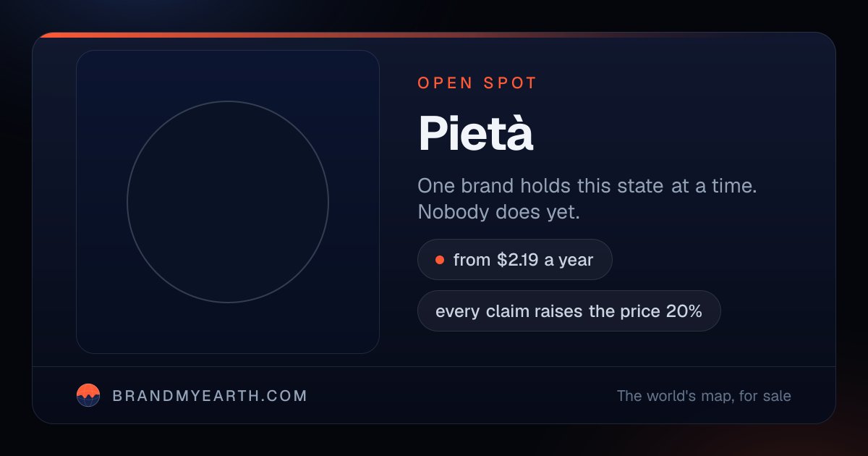Click the Pietà heading

click(x=476, y=133)
